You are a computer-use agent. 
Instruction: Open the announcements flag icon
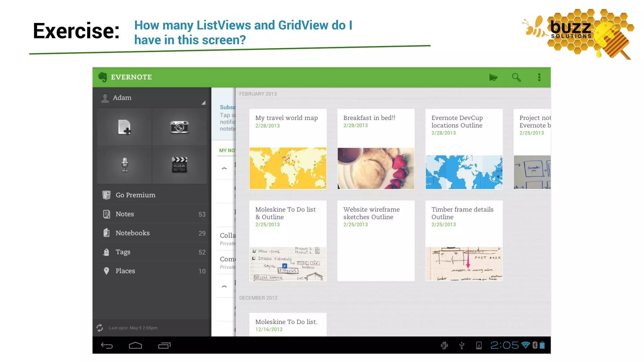click(x=493, y=77)
